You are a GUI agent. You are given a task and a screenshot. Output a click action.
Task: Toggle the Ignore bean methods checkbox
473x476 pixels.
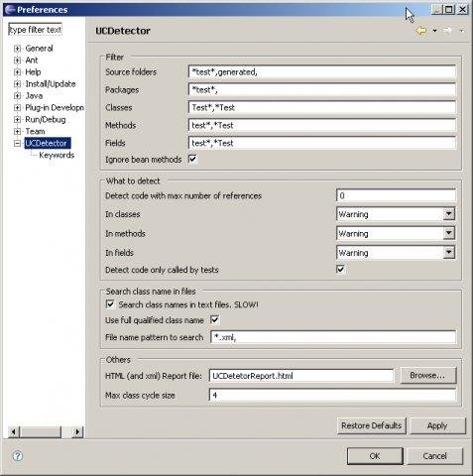pos(192,159)
